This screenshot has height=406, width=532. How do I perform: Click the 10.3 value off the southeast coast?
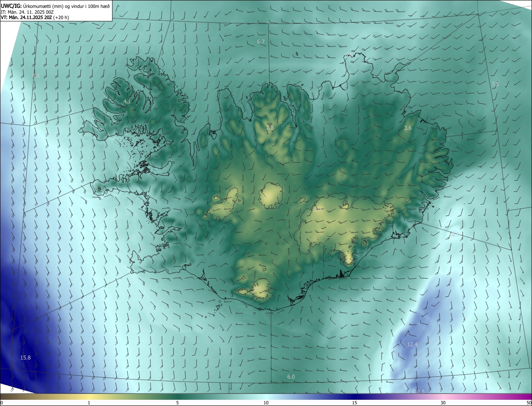(x=454, y=235)
